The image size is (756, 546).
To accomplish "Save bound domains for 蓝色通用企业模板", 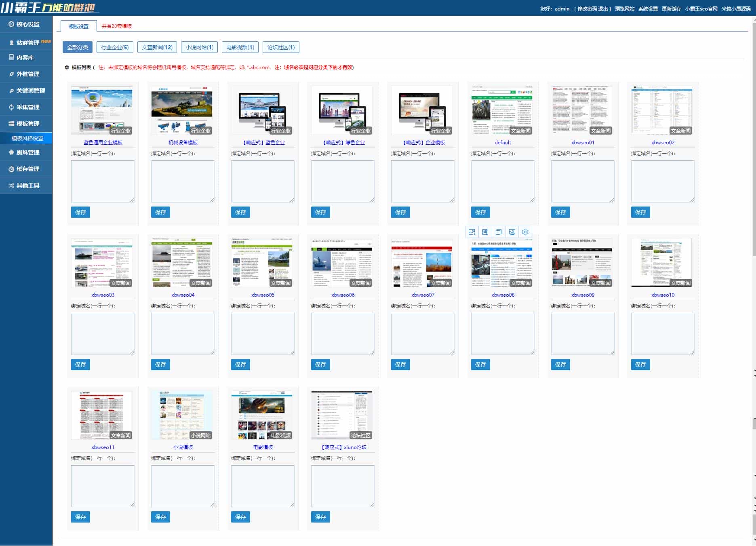I will tap(80, 212).
